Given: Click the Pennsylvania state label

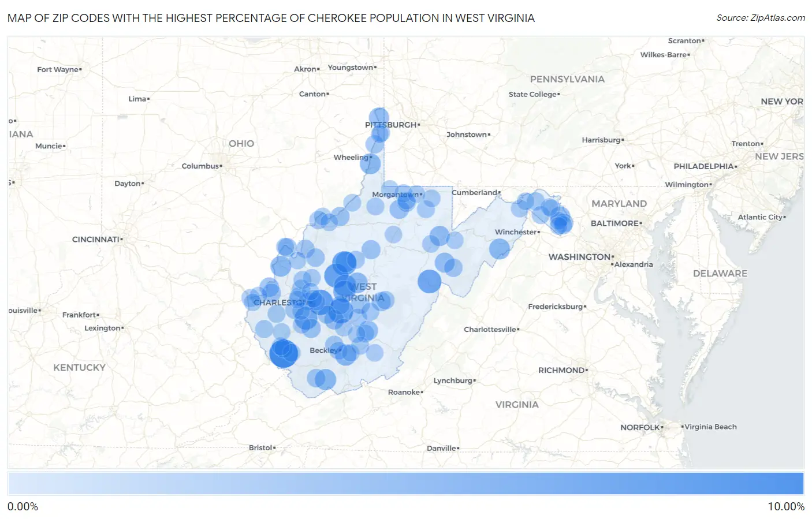Looking at the screenshot, I should coord(567,79).
